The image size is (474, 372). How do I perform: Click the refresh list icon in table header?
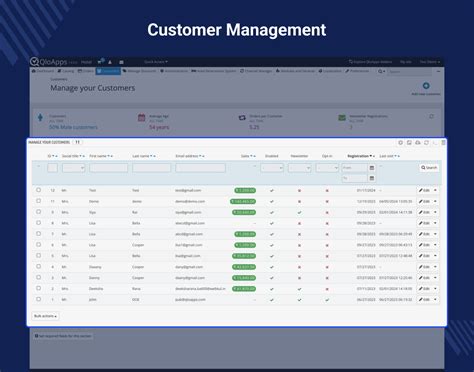click(x=426, y=143)
